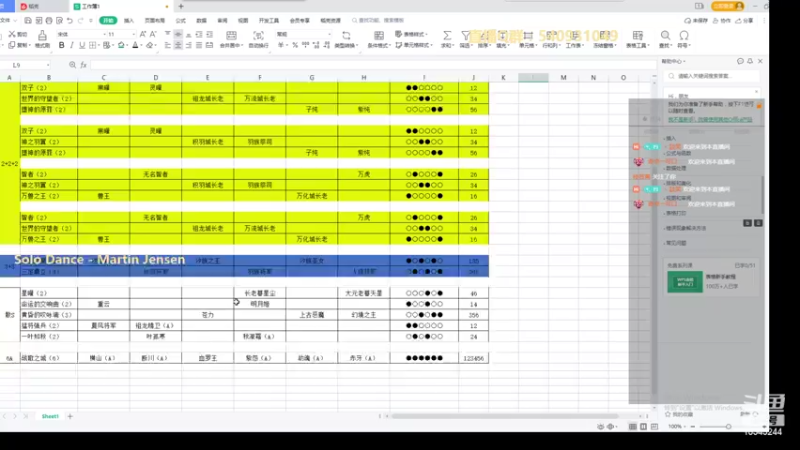Image resolution: width=800 pixels, height=450 pixels.
Task: Increase font size with the larger A icon
Action: coord(143,34)
